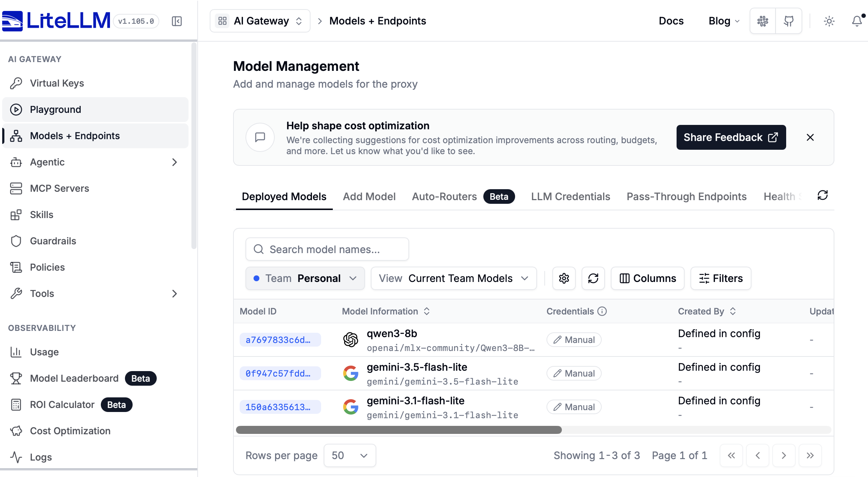The height and width of the screenshot is (477, 868).
Task: Click the Share Feedback button
Action: 731,137
